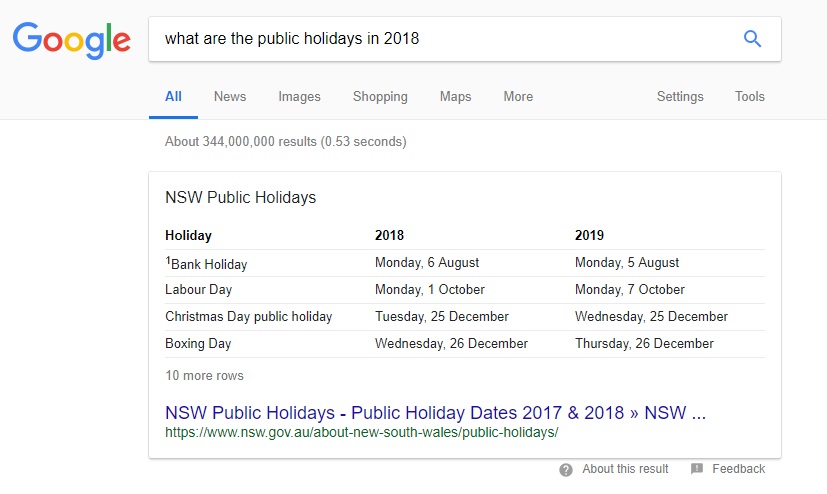Viewport: 827px width, 494px height.
Task: Click the Feedback flag icon
Action: 697,469
